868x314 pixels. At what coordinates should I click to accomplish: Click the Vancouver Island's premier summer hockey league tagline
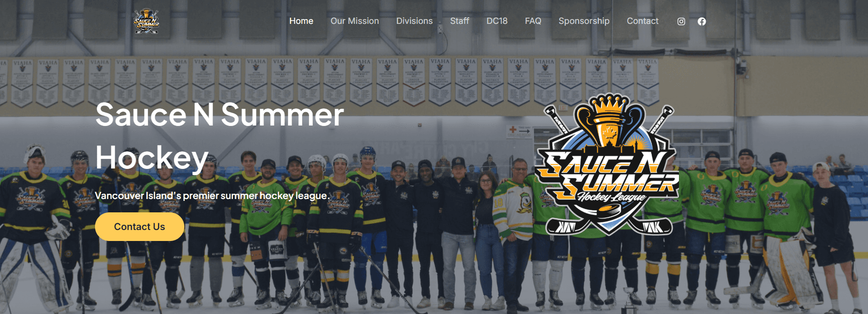212,196
